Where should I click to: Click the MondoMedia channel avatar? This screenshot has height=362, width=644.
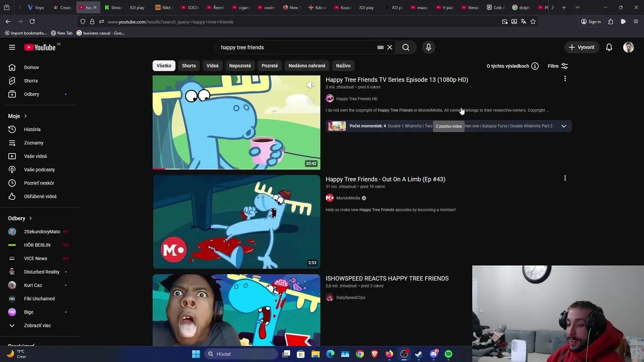[x=330, y=198]
